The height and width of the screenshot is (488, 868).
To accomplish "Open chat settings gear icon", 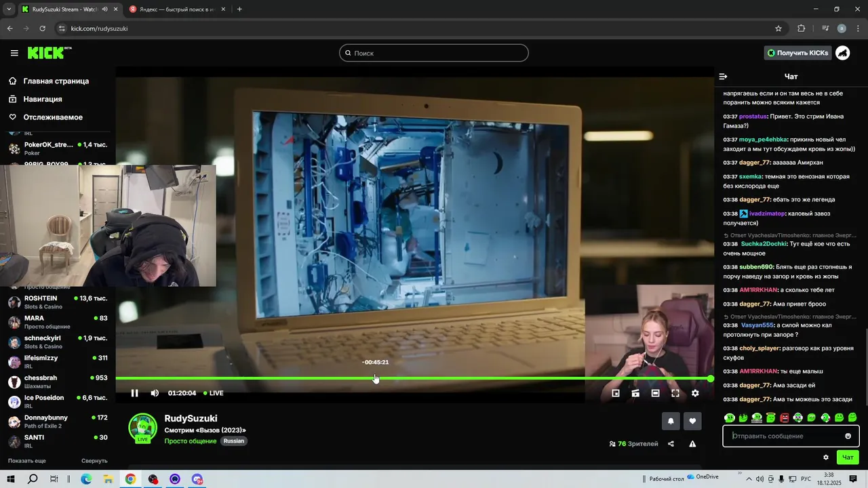I will click(x=826, y=457).
